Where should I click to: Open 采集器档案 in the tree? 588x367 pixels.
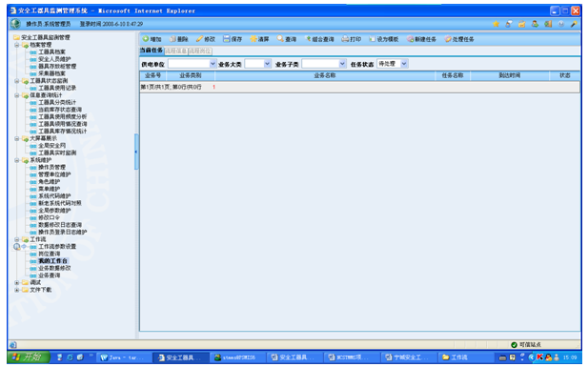pos(51,73)
